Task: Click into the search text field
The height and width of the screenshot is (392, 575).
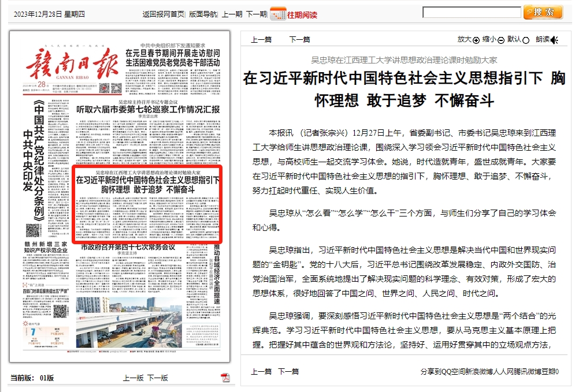Action: (472, 12)
